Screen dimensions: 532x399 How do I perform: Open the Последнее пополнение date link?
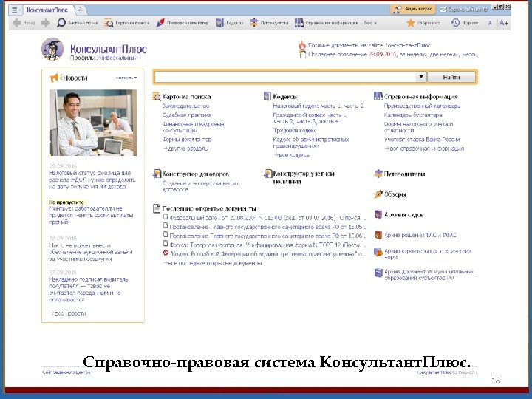coord(383,54)
